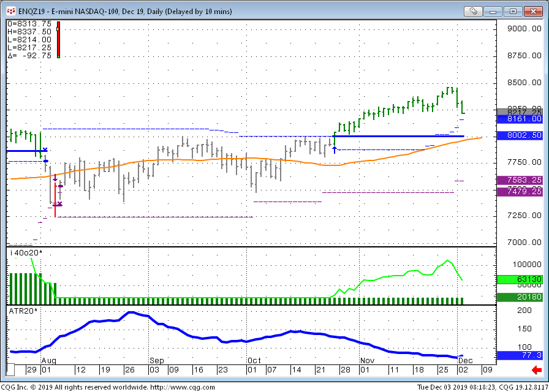This screenshot has width=549, height=392.
Task: Click the 02 date label on time axis
Action: pyautogui.click(x=463, y=369)
